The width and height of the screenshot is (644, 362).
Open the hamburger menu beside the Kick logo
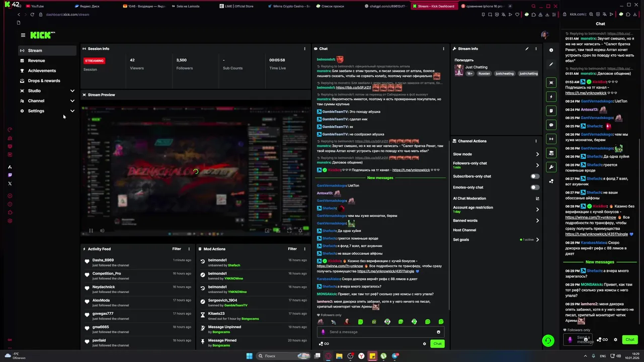tap(23, 35)
